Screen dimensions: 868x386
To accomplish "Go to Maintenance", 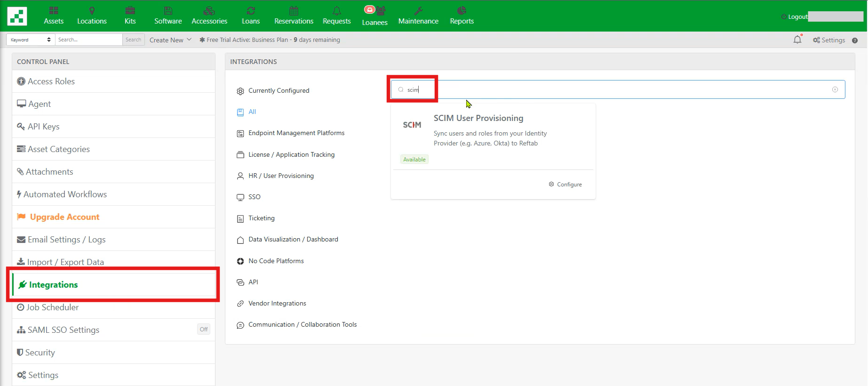I will click(418, 16).
